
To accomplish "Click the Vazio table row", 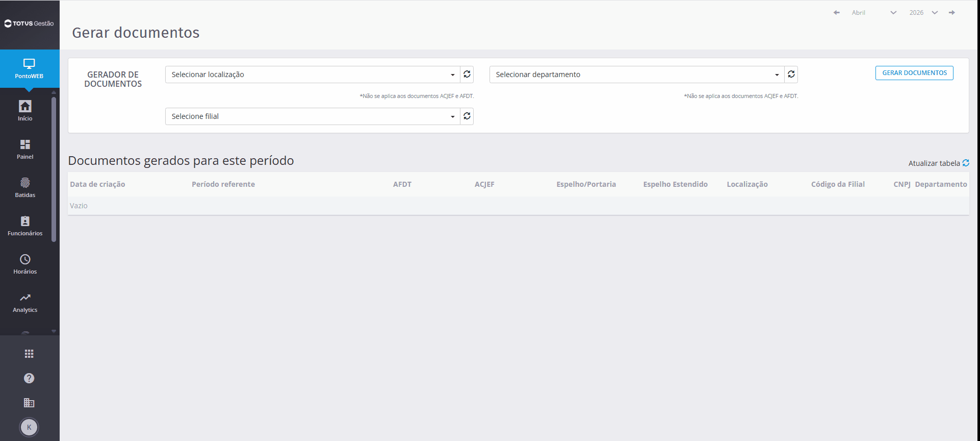I will pyautogui.click(x=518, y=206).
